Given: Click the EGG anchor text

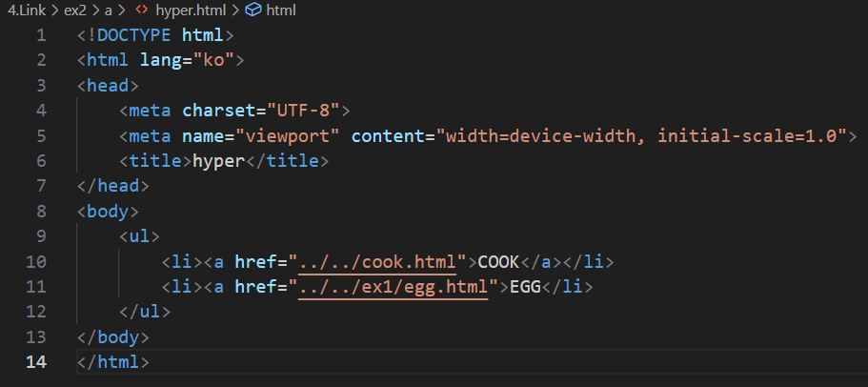Looking at the screenshot, I should pos(525,287).
